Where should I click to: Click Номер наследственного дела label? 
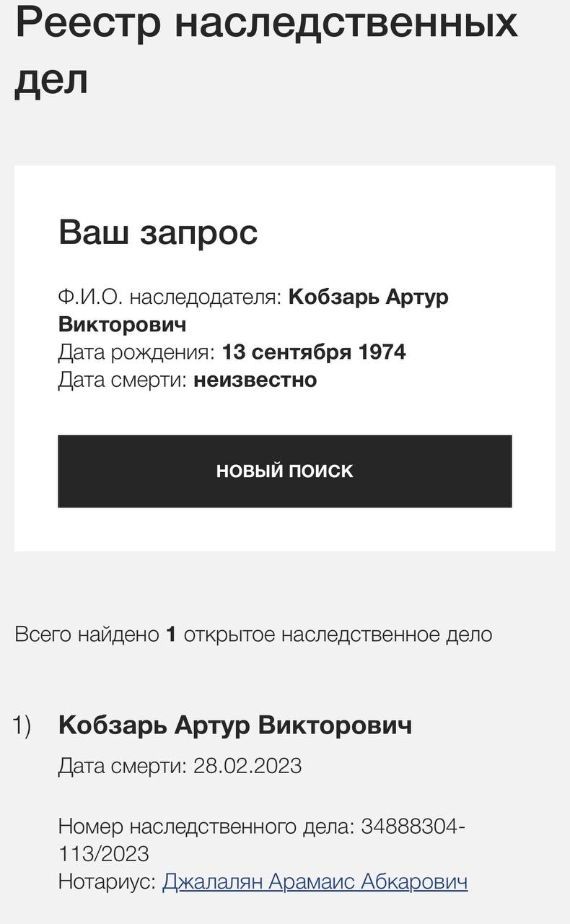pos(206,827)
